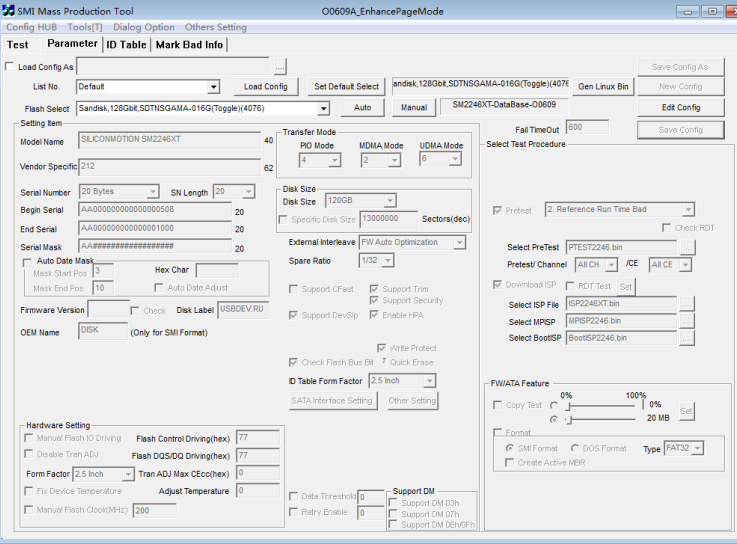The width and height of the screenshot is (737, 544).
Task: Open the Pretest Channel All CH dropdown
Action: pos(611,265)
